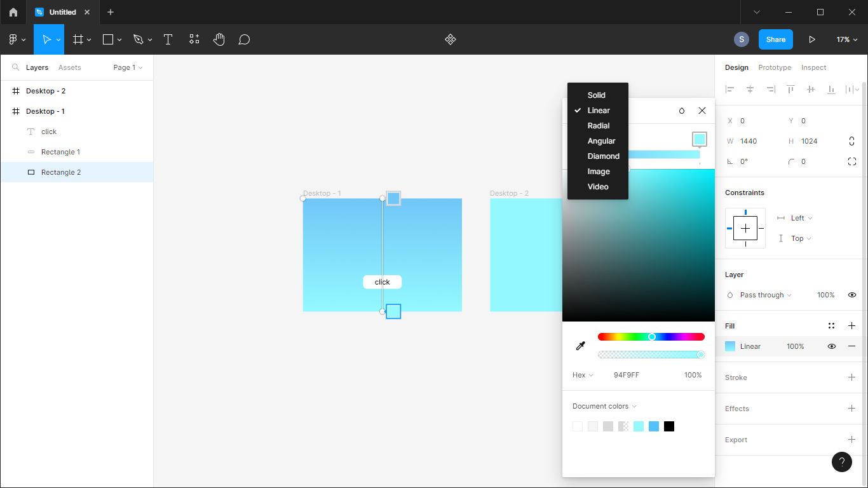Pick a color with the eyedropper

coord(580,346)
